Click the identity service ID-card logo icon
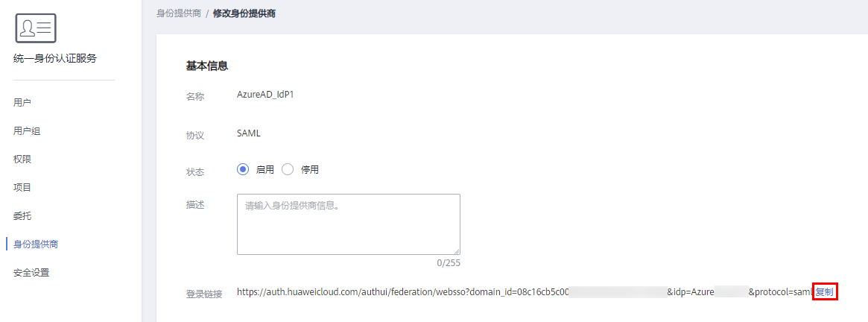This screenshot has width=868, height=322. point(36,28)
